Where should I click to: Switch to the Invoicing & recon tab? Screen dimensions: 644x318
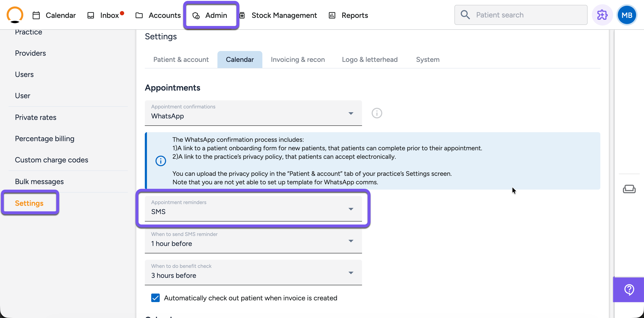(x=298, y=59)
